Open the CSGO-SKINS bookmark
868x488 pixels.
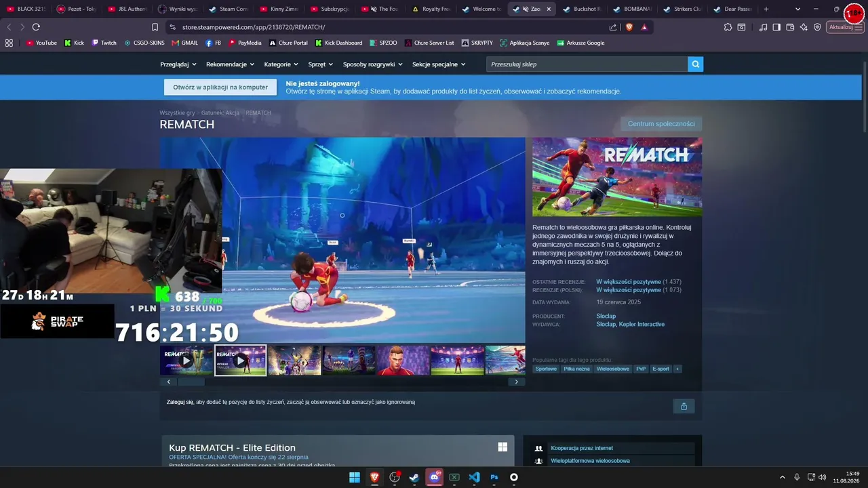tap(144, 43)
